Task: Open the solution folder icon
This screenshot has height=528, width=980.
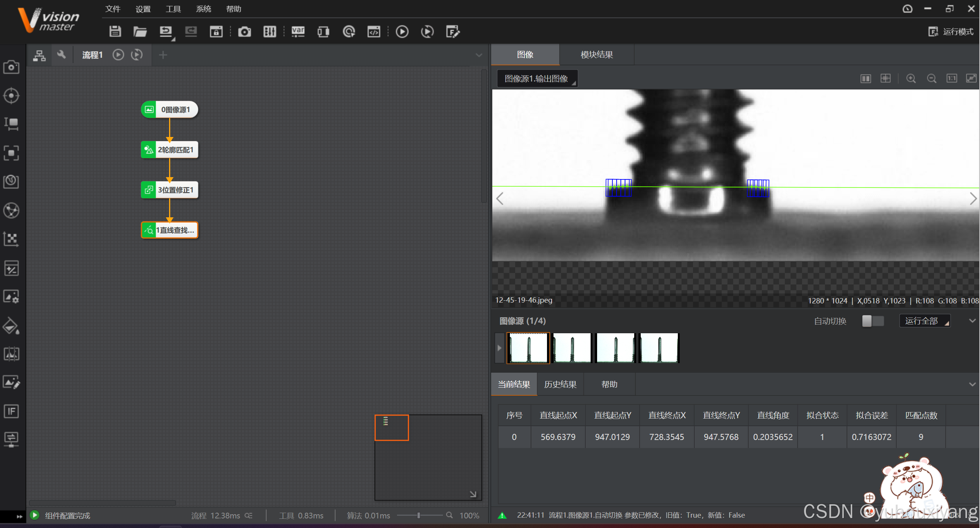Action: 140,31
